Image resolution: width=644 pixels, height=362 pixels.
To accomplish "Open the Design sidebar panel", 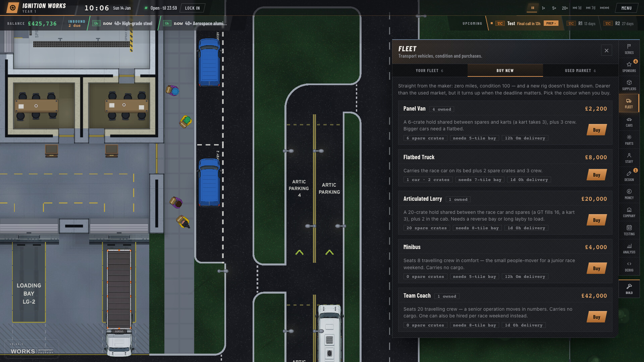I will tap(629, 176).
